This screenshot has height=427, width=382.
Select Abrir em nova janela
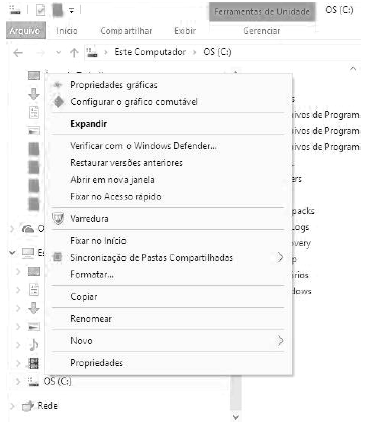pos(169,180)
